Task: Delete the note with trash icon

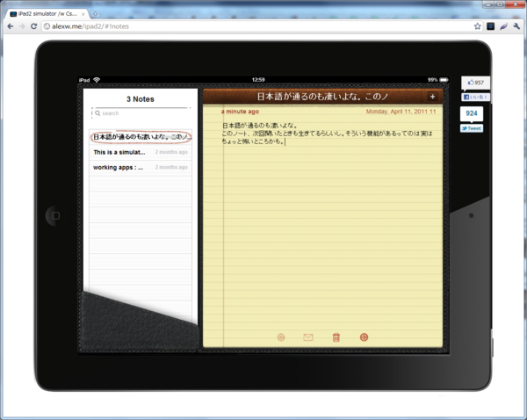Action: [336, 337]
